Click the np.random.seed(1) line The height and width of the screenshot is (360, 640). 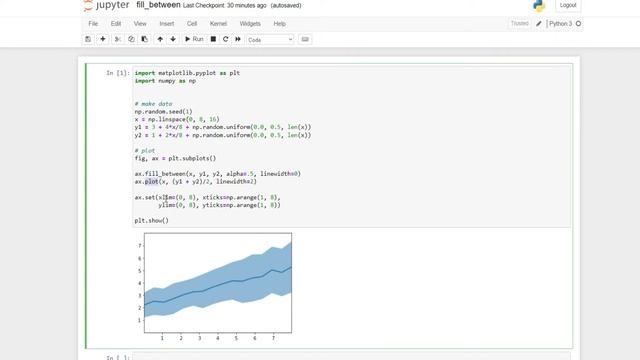[x=163, y=111]
